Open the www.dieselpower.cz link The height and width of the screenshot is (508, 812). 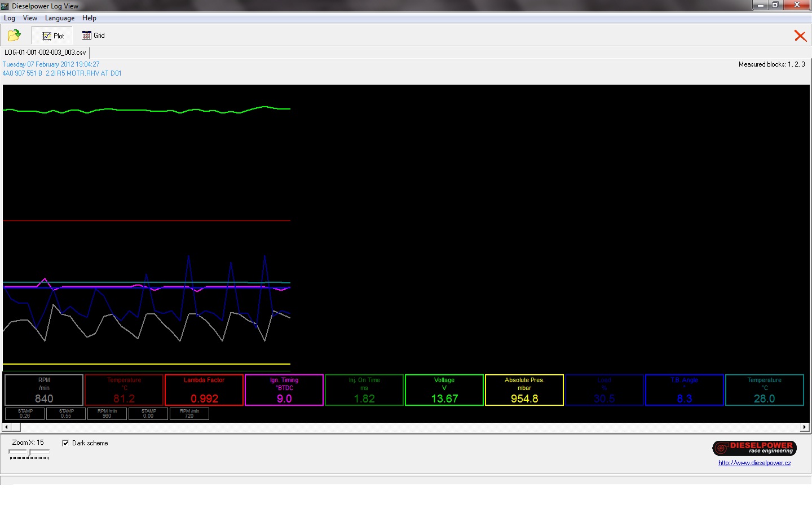[754, 463]
